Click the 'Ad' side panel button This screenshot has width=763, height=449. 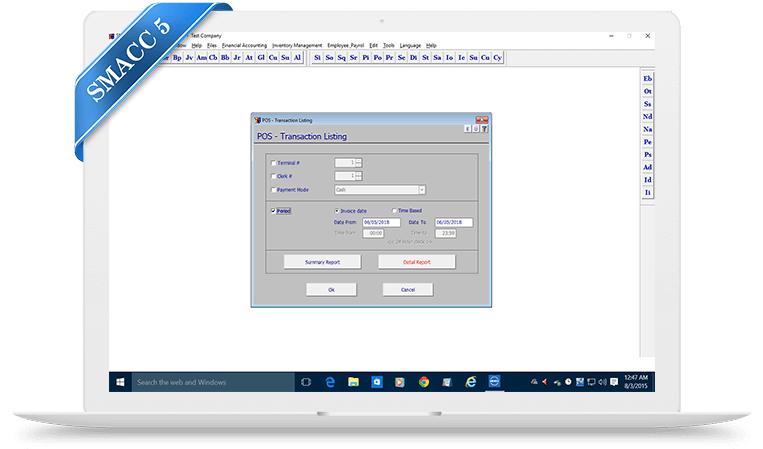click(648, 167)
